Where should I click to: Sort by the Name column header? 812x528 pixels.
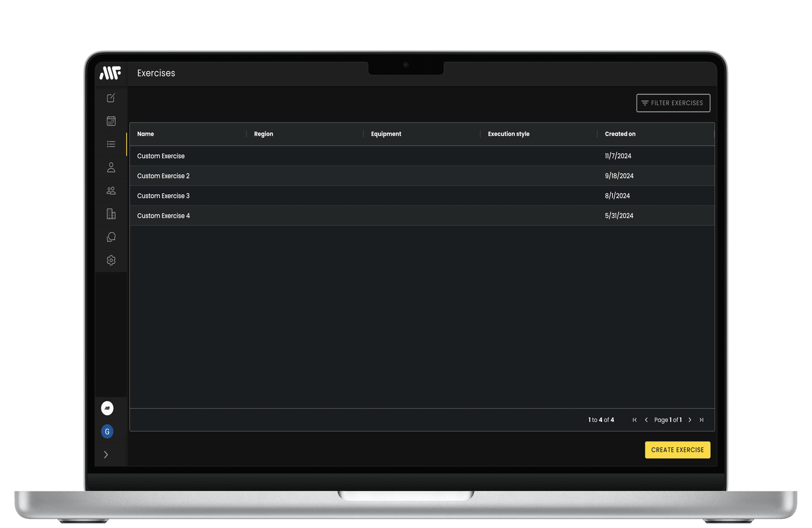145,134
